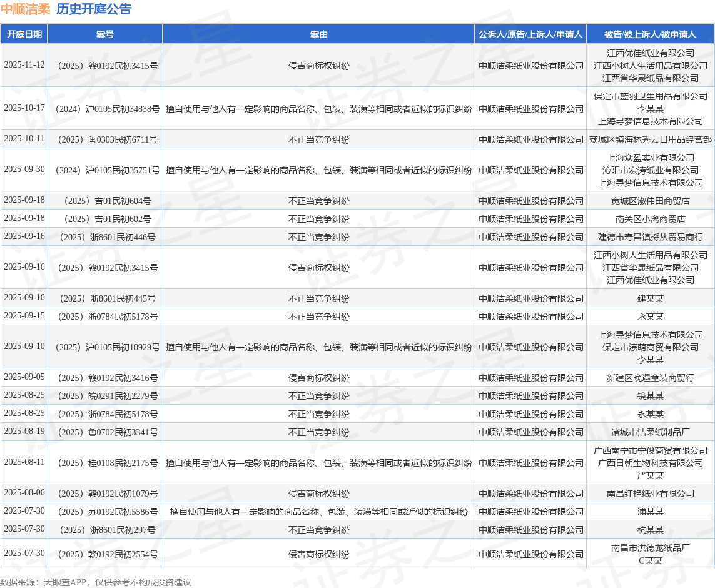Image resolution: width=715 pixels, height=588 pixels.
Task: Click case number （2025）浙8601民初446号
Action: point(105,237)
